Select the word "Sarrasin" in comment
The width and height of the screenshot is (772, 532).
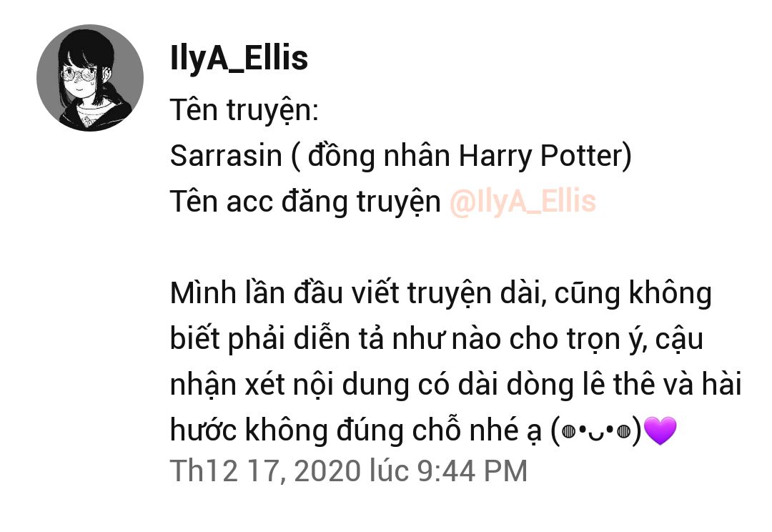(226, 156)
